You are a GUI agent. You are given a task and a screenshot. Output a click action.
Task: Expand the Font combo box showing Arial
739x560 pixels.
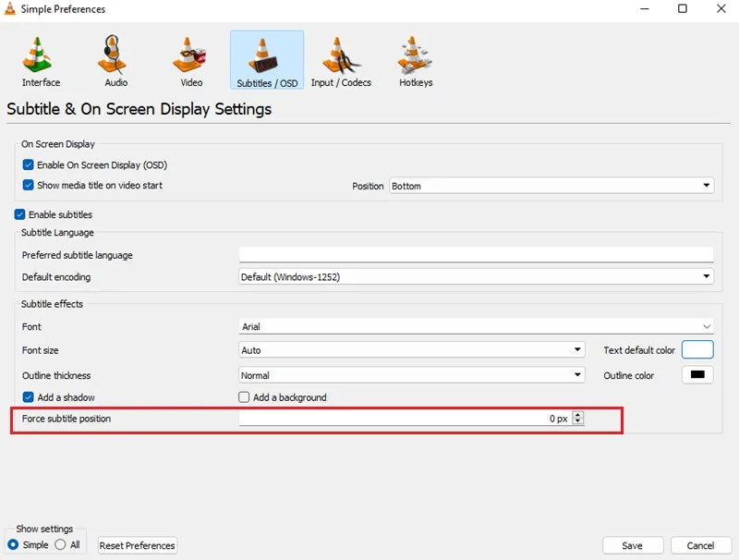[476, 326]
